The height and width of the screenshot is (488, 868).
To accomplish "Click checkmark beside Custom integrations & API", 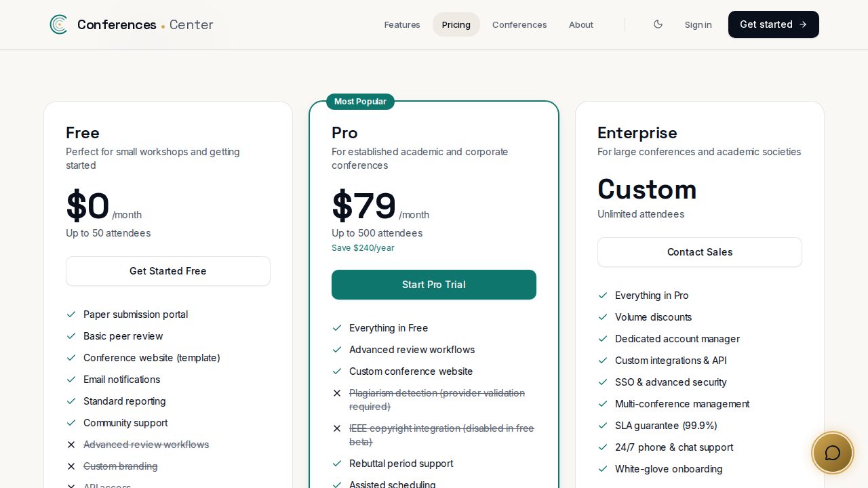I will tap(603, 361).
